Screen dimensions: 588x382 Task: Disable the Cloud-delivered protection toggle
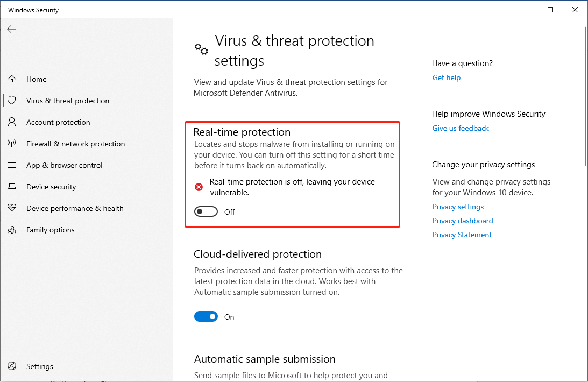tap(206, 317)
